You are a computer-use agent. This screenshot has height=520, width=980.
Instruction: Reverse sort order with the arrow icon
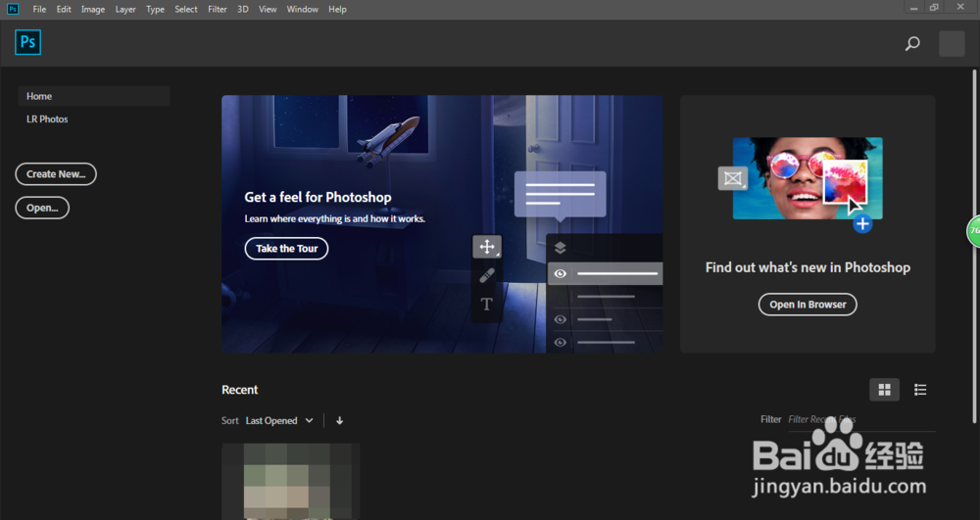pyautogui.click(x=339, y=421)
